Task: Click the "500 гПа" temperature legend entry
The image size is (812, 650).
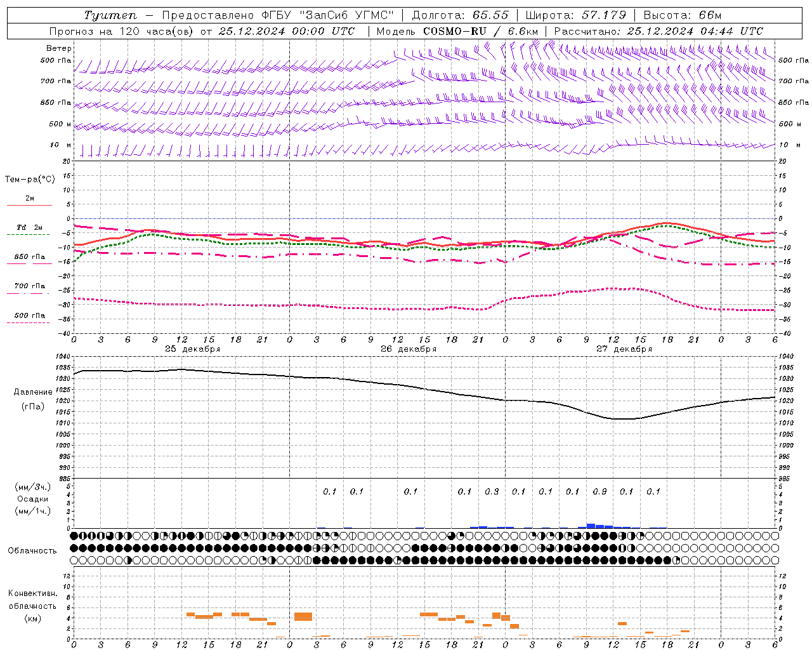Action: 30,315
